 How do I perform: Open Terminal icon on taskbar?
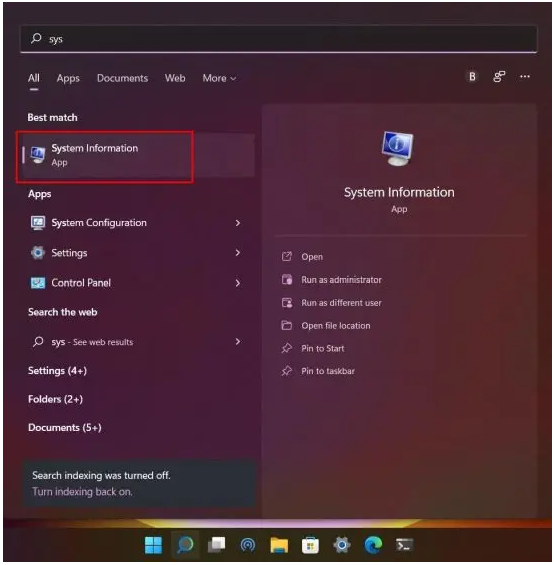click(404, 545)
